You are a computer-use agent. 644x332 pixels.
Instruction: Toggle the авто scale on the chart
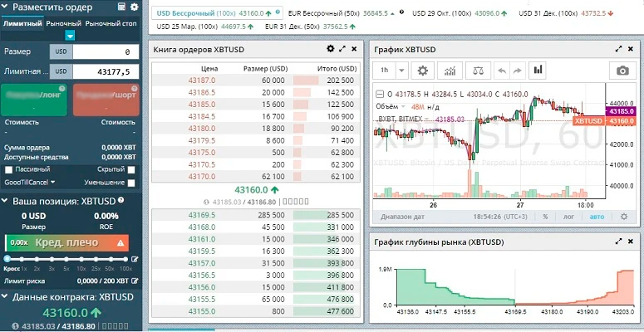click(x=597, y=216)
